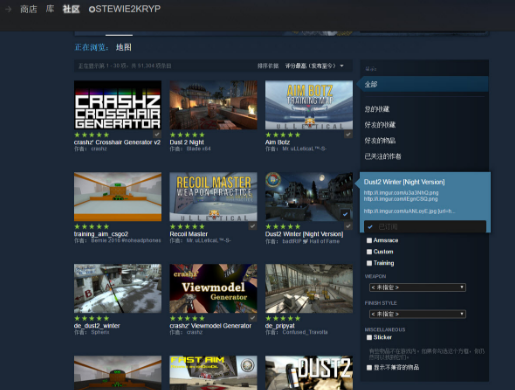Click blue check badge inside Dust2 Winter thumbnail
This screenshot has width=515, height=390.
[345, 214]
